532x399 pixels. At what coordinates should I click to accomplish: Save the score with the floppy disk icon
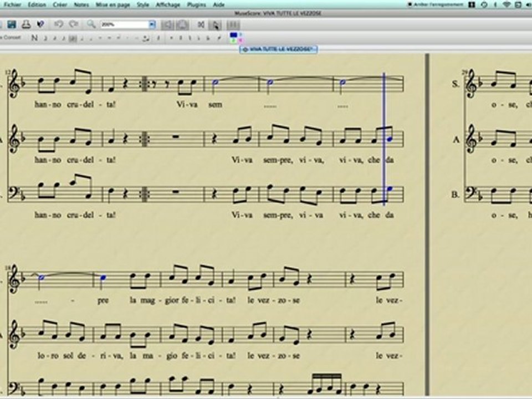pyautogui.click(x=12, y=24)
